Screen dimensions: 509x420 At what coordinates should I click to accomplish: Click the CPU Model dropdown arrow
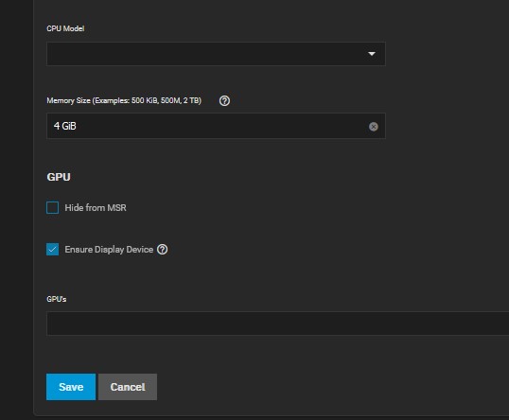click(x=372, y=54)
